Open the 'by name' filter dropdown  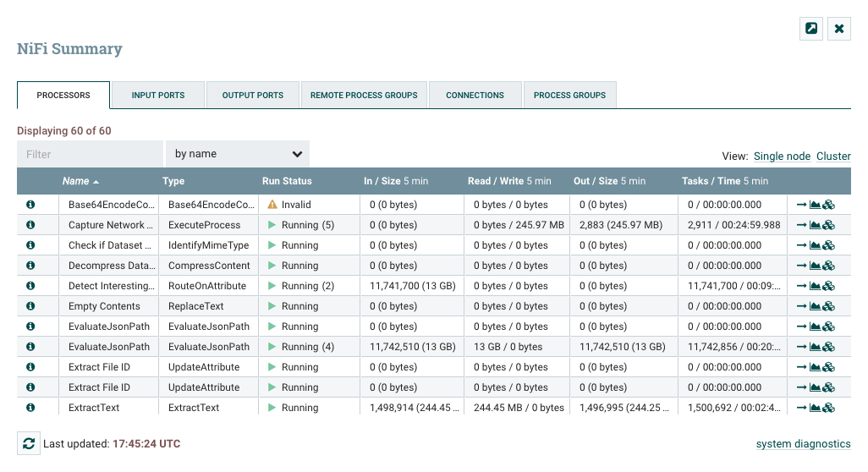238,154
